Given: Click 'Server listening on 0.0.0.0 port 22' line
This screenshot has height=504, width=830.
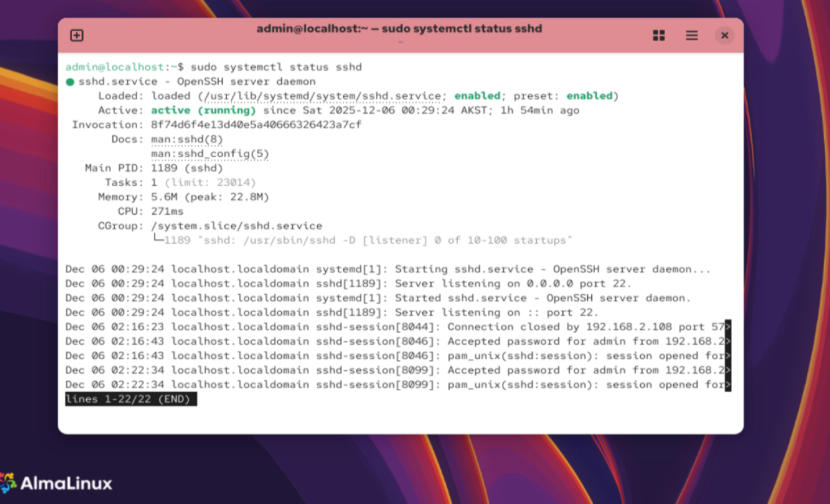Looking at the screenshot, I should (513, 283).
